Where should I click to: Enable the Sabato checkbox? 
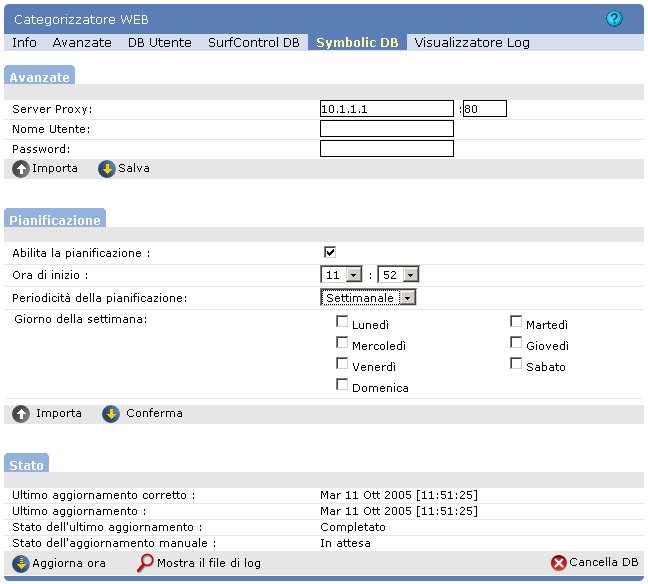516,364
